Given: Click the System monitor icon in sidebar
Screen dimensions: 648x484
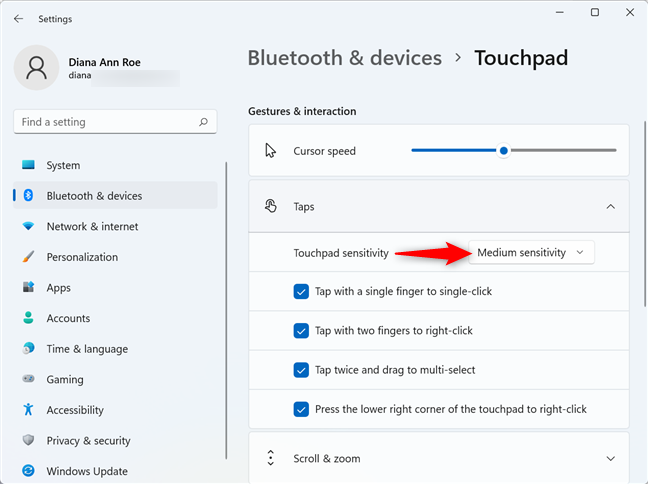Looking at the screenshot, I should coord(28,165).
